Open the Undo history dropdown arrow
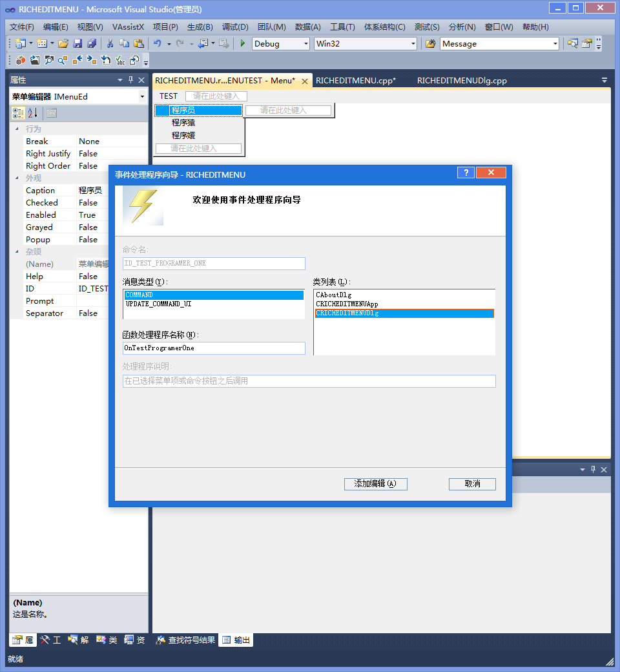This screenshot has width=620, height=672. [169, 44]
